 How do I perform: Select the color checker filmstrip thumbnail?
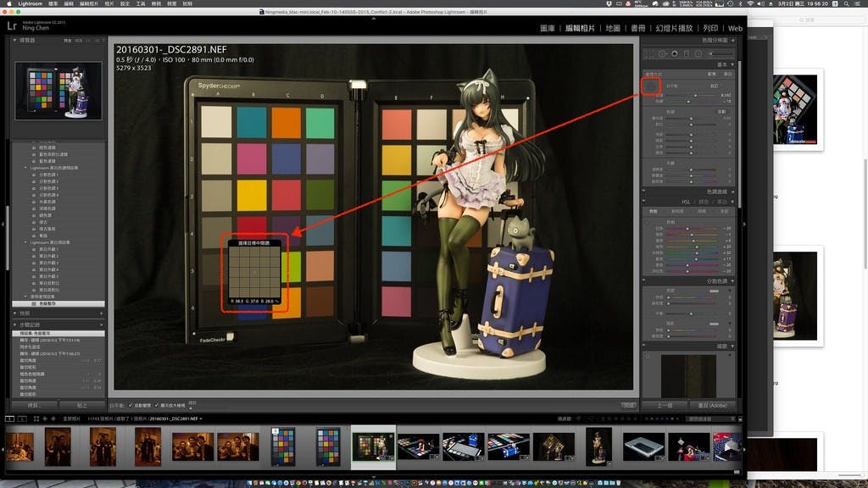pos(282,446)
